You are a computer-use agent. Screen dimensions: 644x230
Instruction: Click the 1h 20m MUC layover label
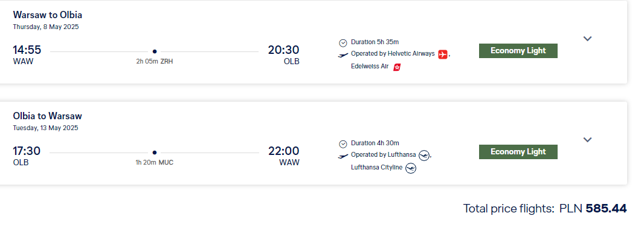[155, 163]
